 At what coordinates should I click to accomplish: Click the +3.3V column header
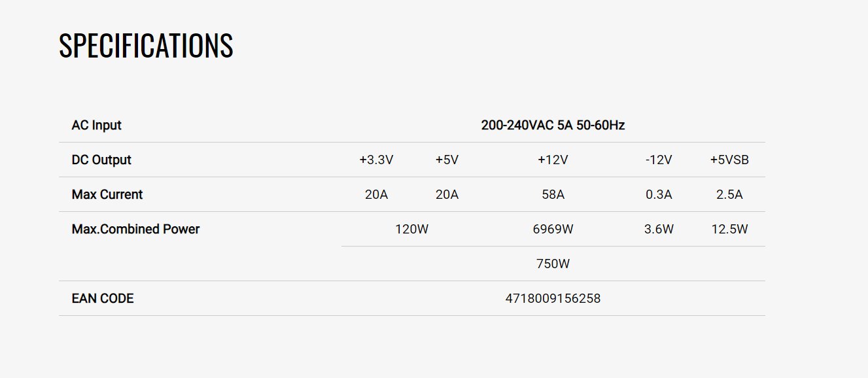pyautogui.click(x=376, y=160)
